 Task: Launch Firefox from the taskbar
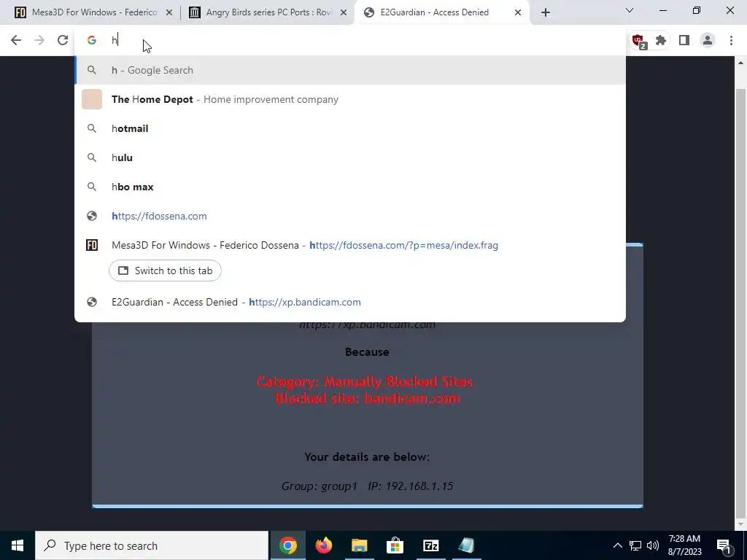323,545
